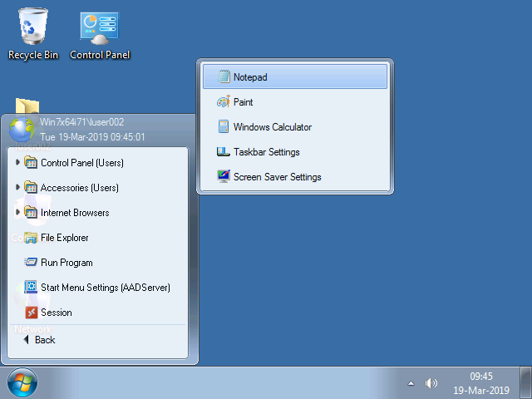Expand the Control Panel (Users) arrow
The width and height of the screenshot is (532, 399).
[x=18, y=163]
